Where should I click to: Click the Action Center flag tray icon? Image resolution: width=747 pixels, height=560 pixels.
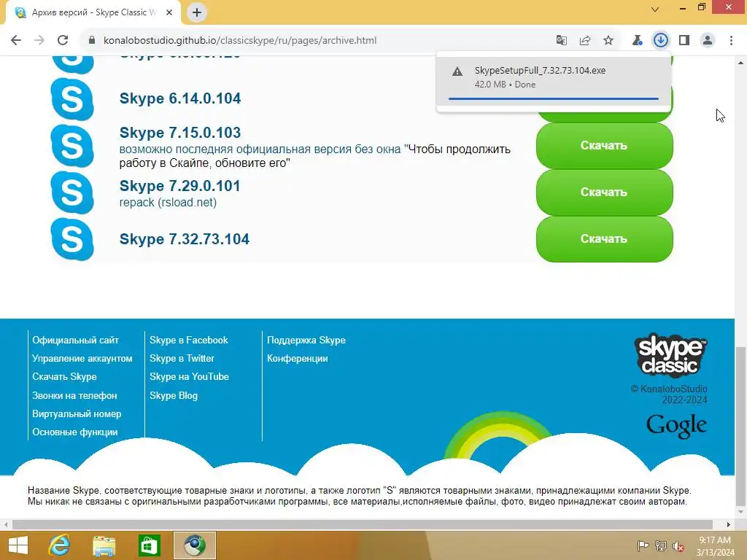coord(643,545)
